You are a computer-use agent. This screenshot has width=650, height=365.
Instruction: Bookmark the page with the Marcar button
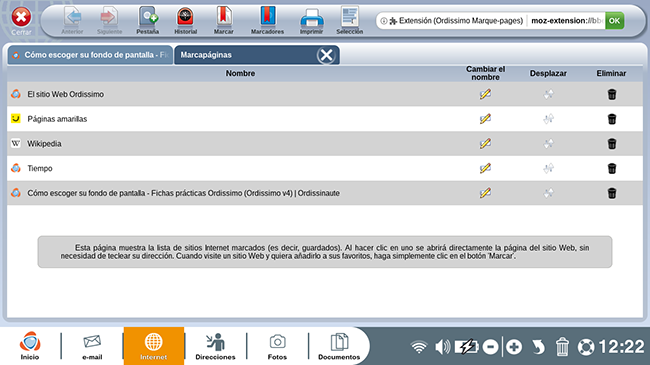tap(223, 21)
